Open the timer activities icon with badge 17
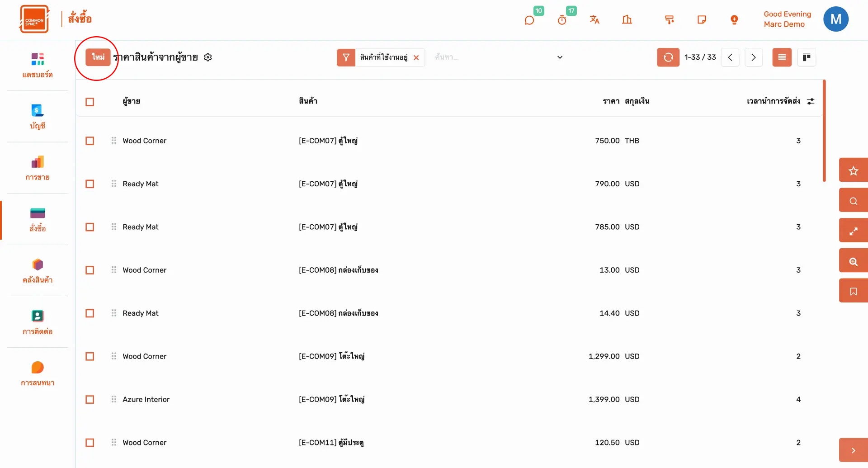This screenshot has width=868, height=468. tap(562, 20)
